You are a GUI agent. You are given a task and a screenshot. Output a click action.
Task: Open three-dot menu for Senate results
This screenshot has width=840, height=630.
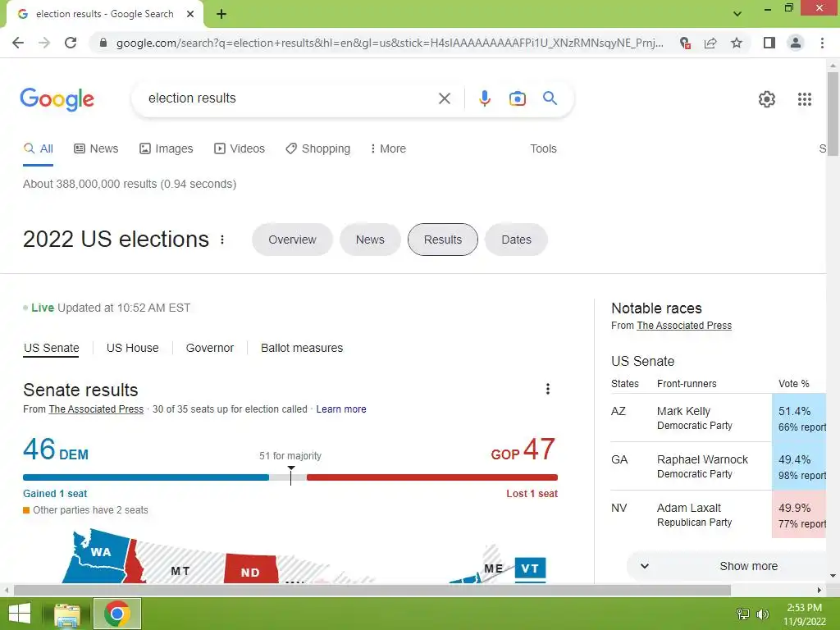pyautogui.click(x=547, y=389)
